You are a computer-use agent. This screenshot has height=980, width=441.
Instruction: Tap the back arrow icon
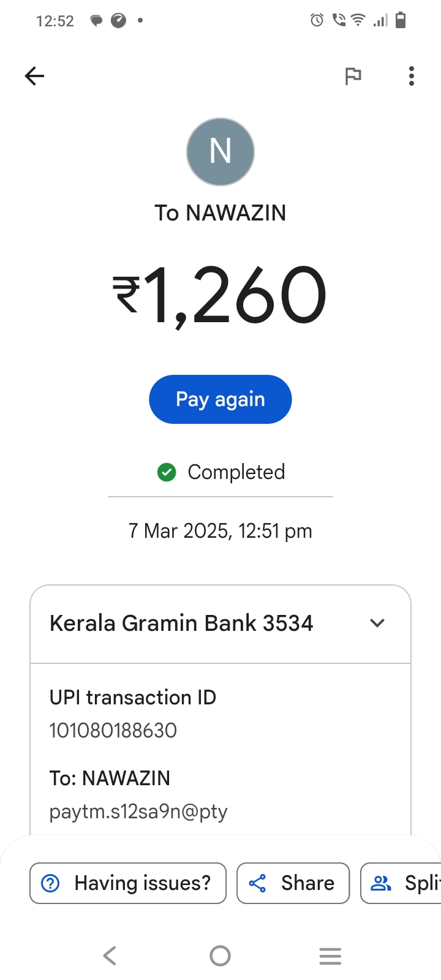point(35,76)
